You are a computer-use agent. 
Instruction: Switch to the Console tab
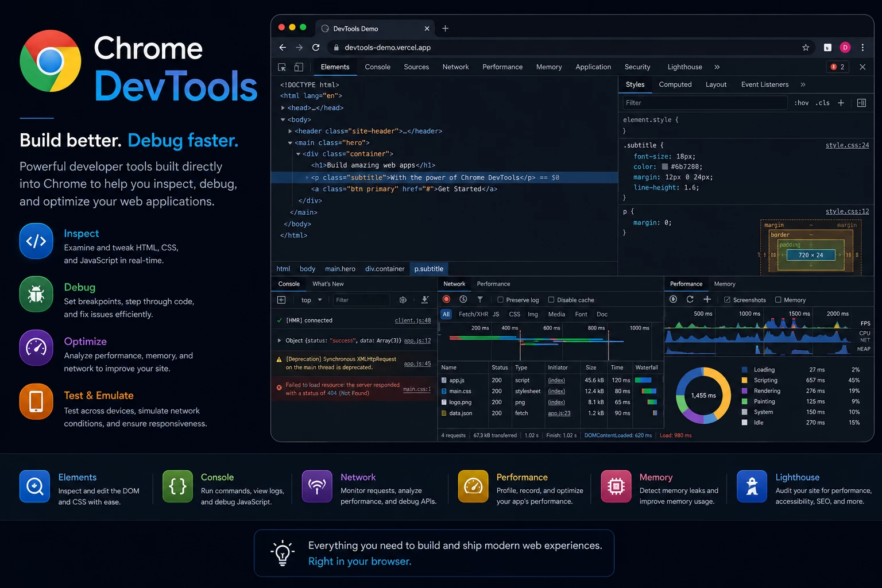tap(377, 67)
